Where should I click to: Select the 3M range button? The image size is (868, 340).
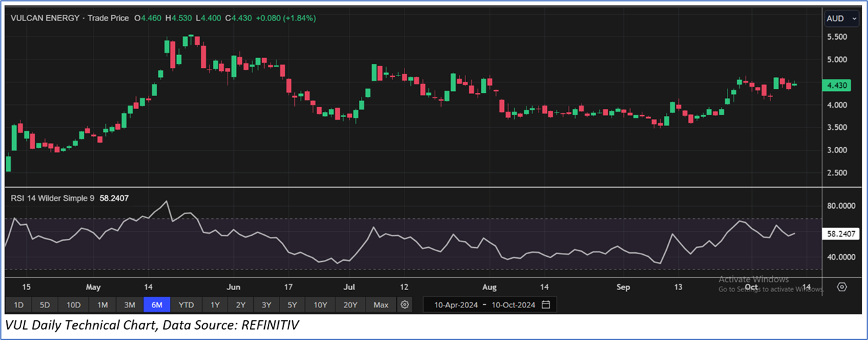(x=129, y=305)
